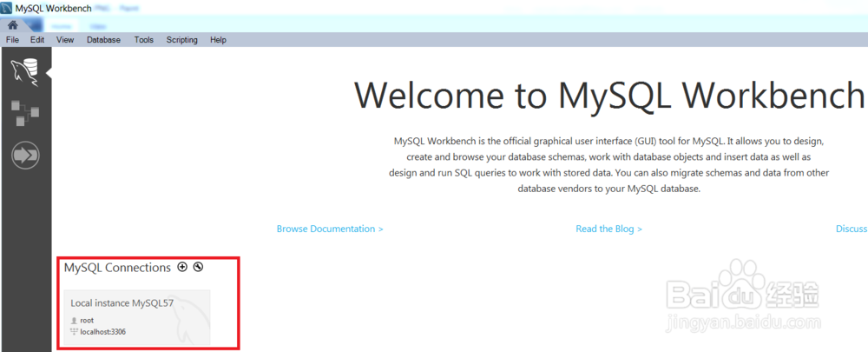868x352 pixels.
Task: Open the Scripting menu
Action: (x=181, y=40)
